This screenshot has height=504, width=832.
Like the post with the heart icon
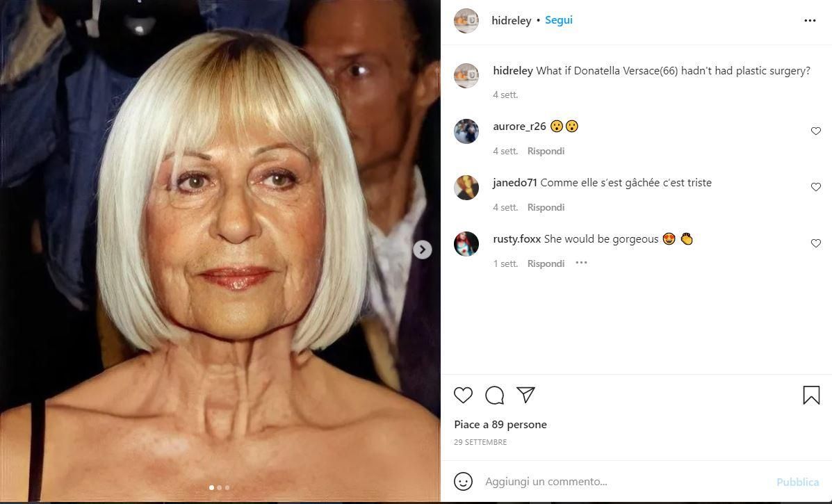tap(463, 396)
